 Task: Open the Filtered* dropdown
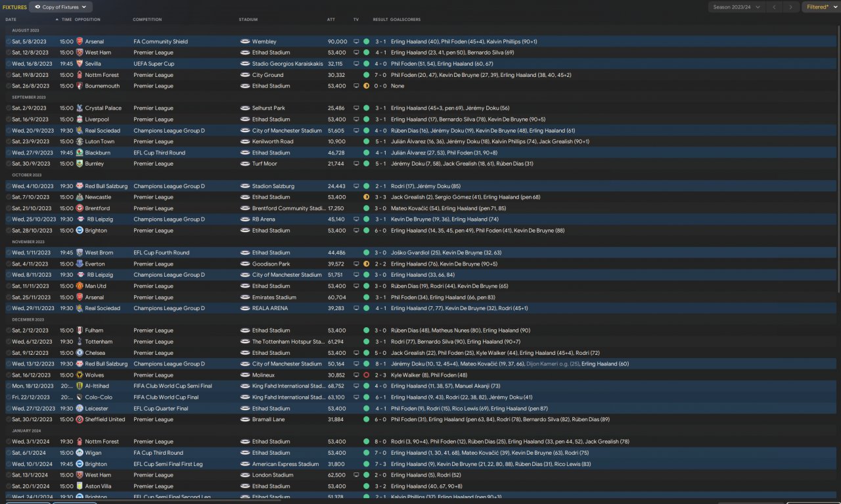point(821,7)
